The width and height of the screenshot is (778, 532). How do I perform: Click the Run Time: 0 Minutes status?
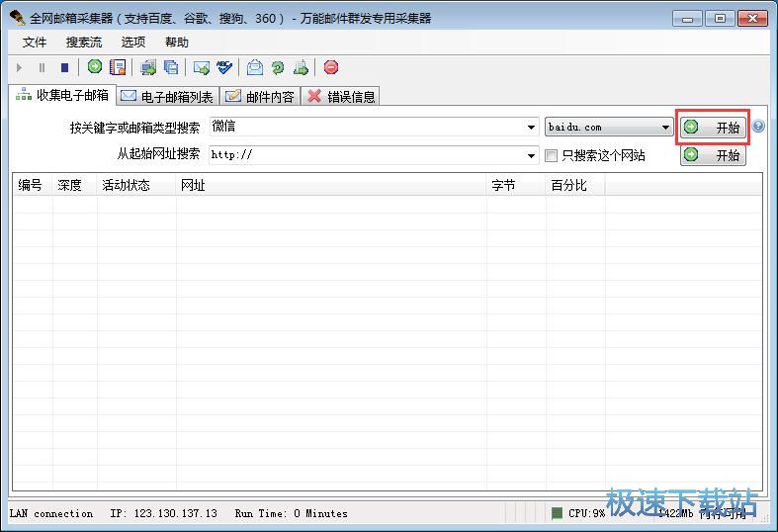tap(292, 513)
